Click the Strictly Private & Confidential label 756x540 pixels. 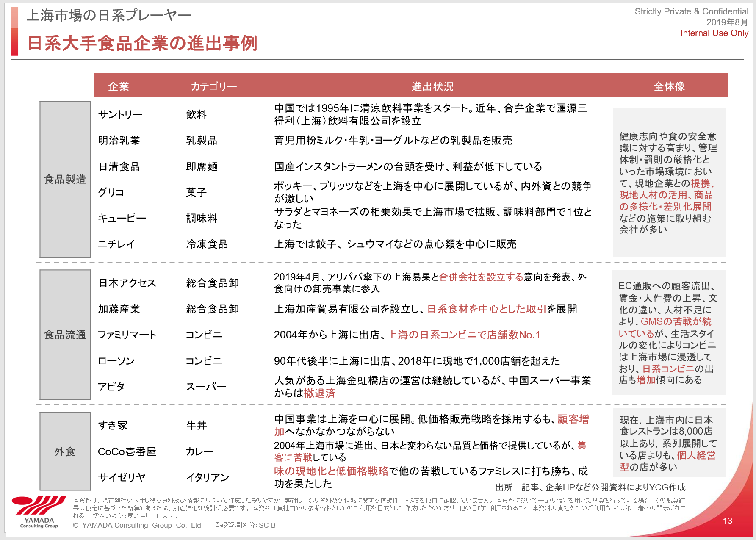pyautogui.click(x=692, y=11)
